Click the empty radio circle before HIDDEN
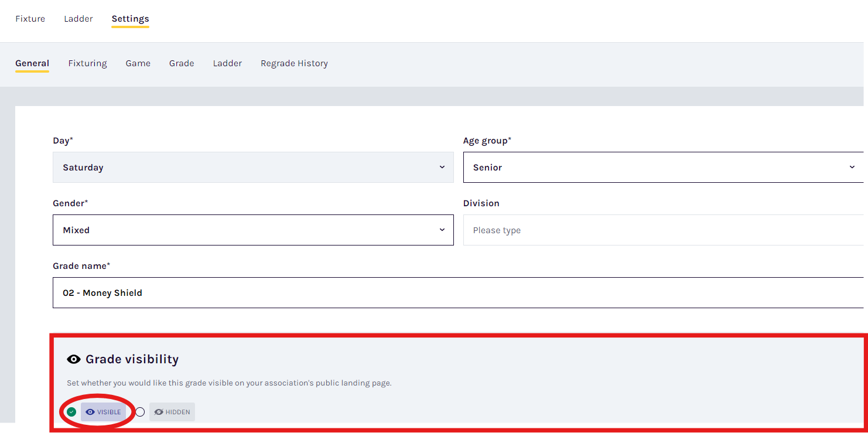868x433 pixels. tap(139, 412)
